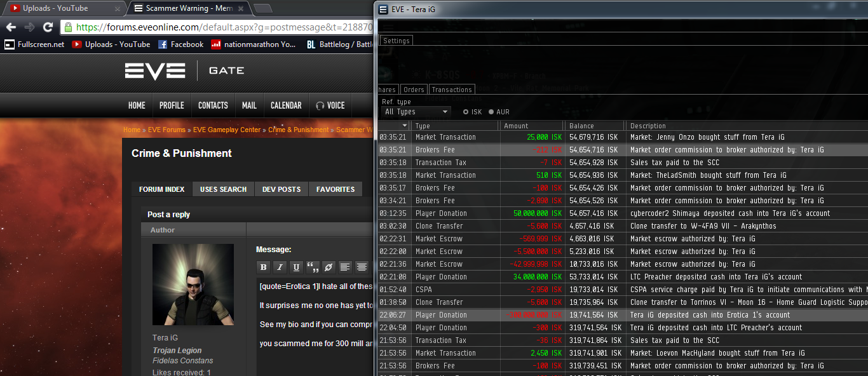The width and height of the screenshot is (868, 376).
Task: Click Trojan Legion corporation link
Action: click(x=177, y=351)
